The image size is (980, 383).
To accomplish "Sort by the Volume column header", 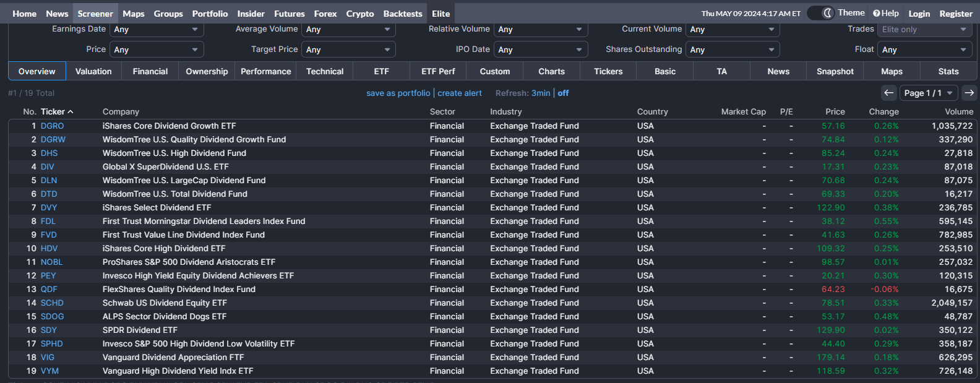I will (959, 112).
